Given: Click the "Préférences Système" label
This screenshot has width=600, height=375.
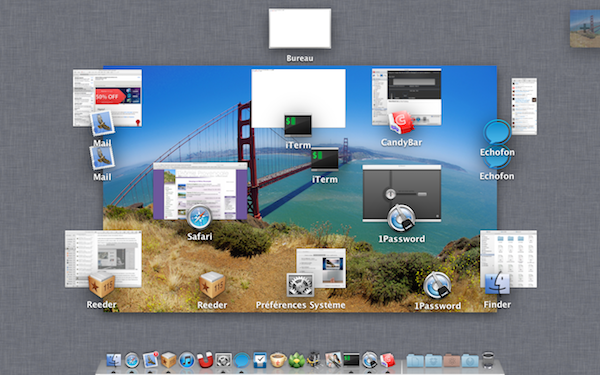Looking at the screenshot, I should (x=300, y=305).
